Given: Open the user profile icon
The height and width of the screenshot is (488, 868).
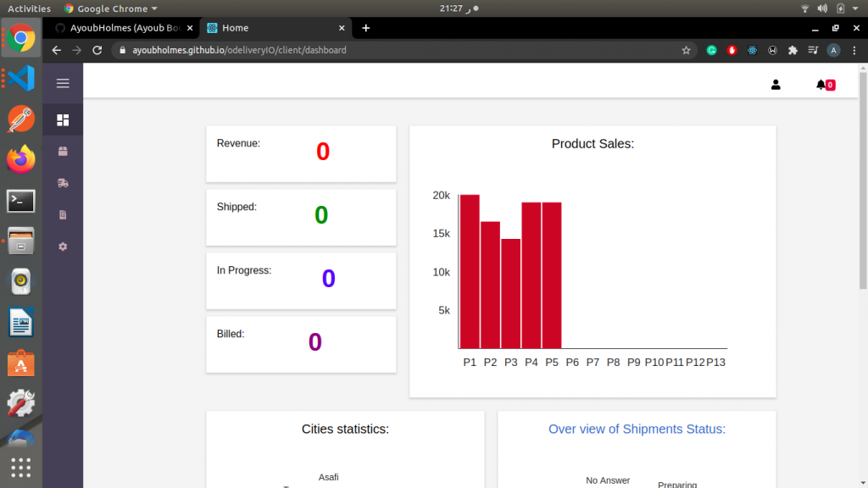Looking at the screenshot, I should tap(776, 85).
